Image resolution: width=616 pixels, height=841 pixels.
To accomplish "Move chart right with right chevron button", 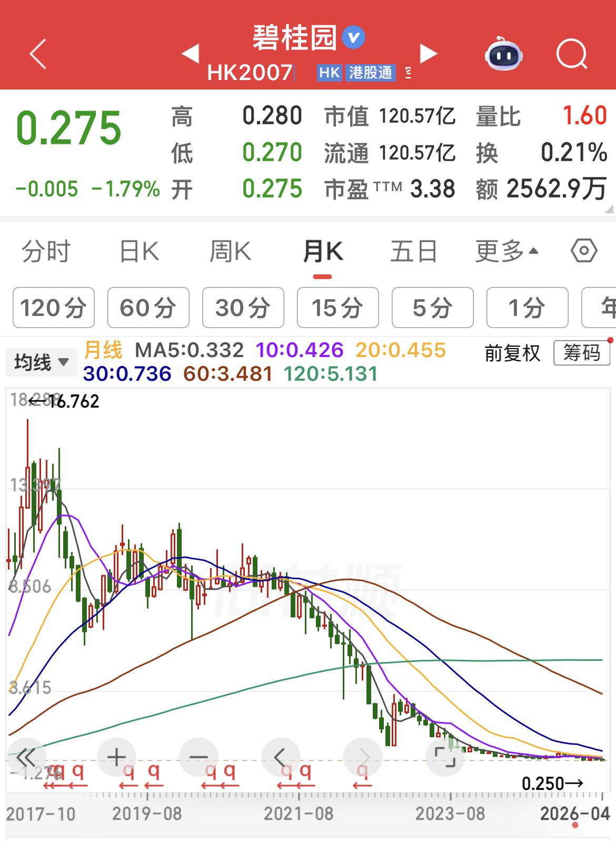I will coord(363,757).
